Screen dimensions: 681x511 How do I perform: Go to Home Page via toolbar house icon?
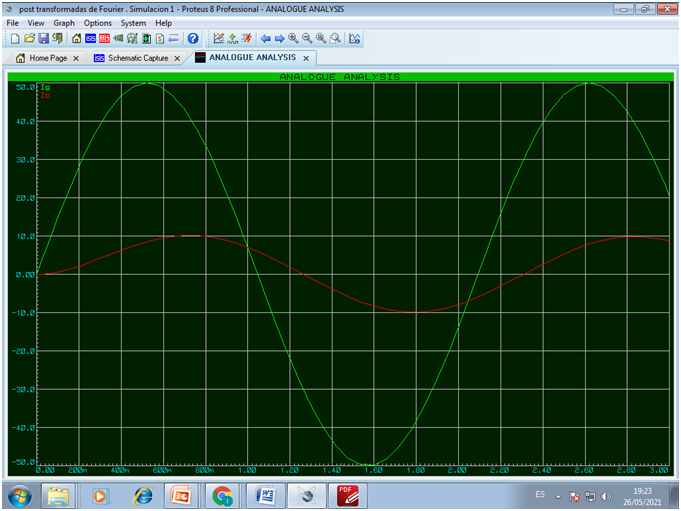point(76,39)
